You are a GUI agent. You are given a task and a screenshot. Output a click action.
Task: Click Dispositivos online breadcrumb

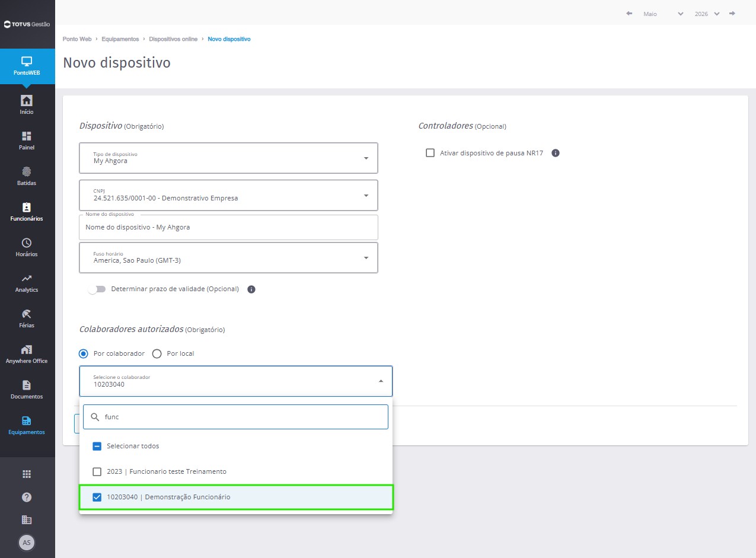tap(173, 39)
